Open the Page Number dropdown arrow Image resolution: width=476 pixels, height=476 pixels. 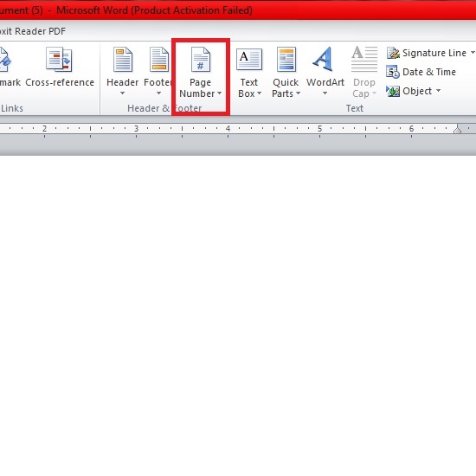click(x=220, y=93)
